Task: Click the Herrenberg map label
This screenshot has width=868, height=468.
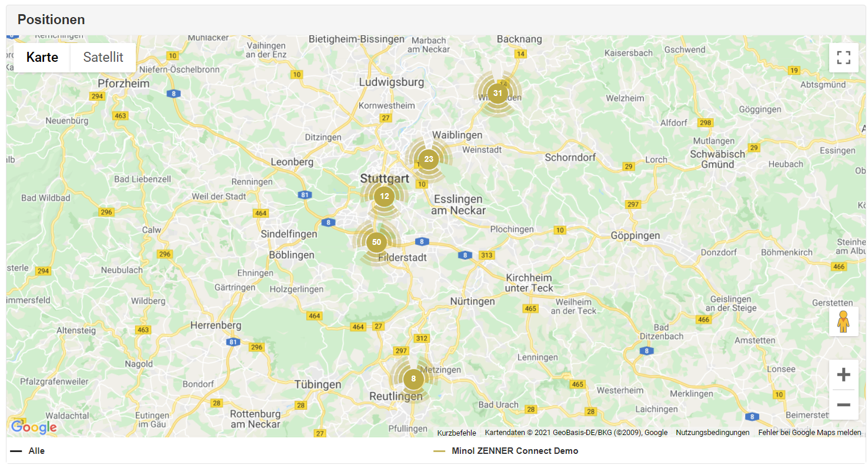Action: [x=216, y=325]
